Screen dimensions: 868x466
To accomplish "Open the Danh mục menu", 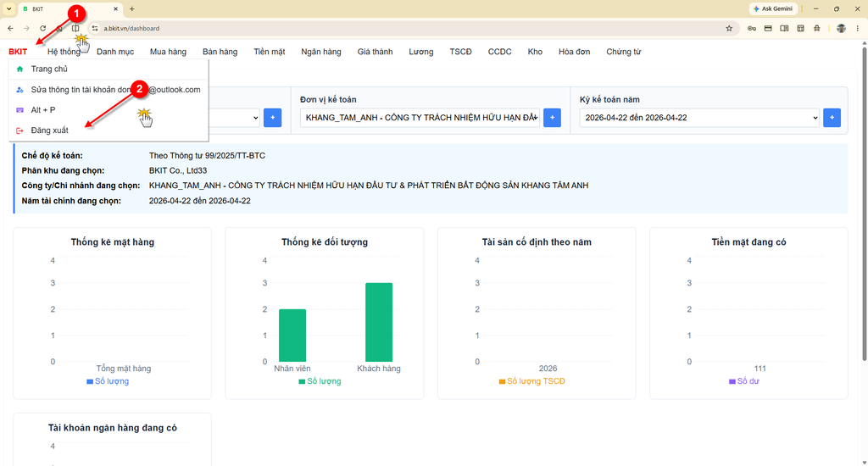I will (115, 52).
